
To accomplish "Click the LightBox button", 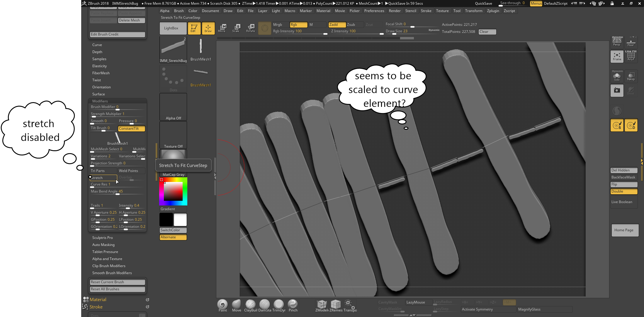I will tap(173, 28).
